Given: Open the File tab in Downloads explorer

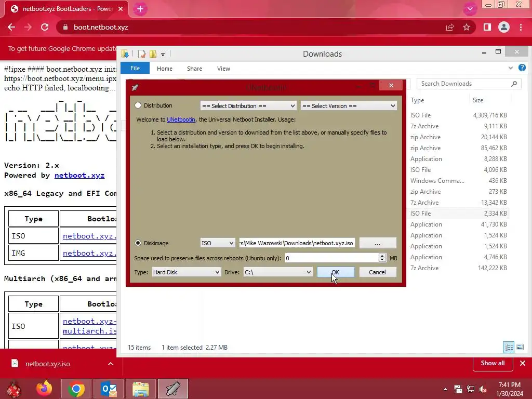Looking at the screenshot, I should click(x=135, y=68).
